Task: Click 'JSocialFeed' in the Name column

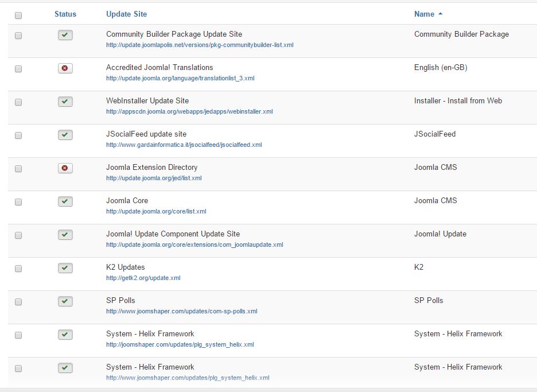Action: click(x=435, y=134)
